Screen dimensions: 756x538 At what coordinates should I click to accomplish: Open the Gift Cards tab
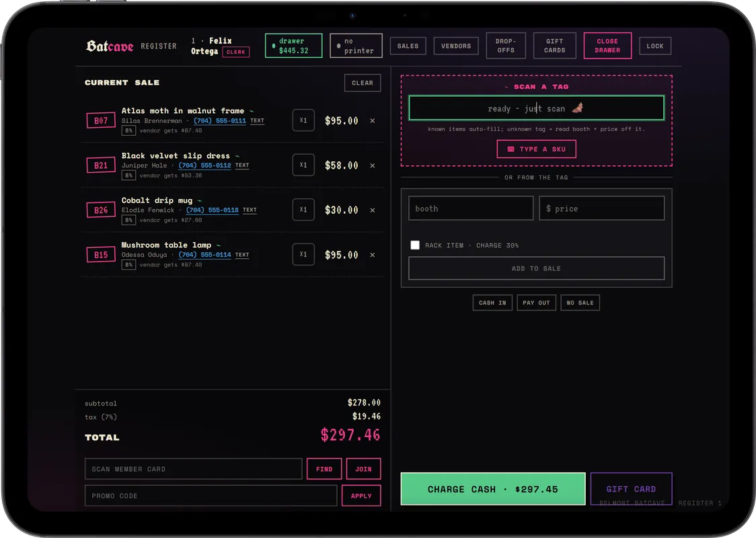pos(555,46)
